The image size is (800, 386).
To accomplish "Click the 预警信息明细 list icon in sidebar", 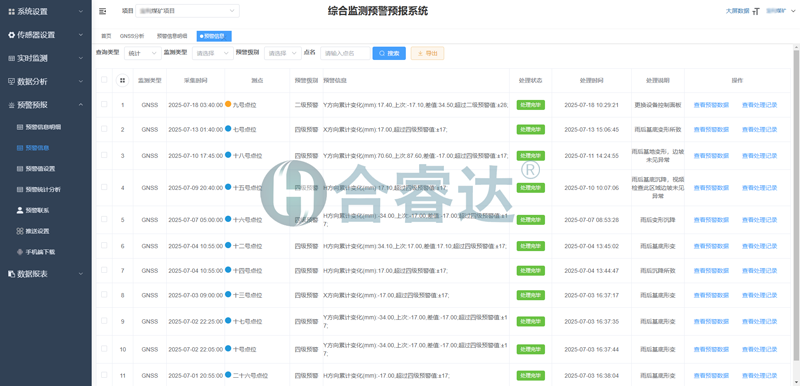I will tap(20, 127).
